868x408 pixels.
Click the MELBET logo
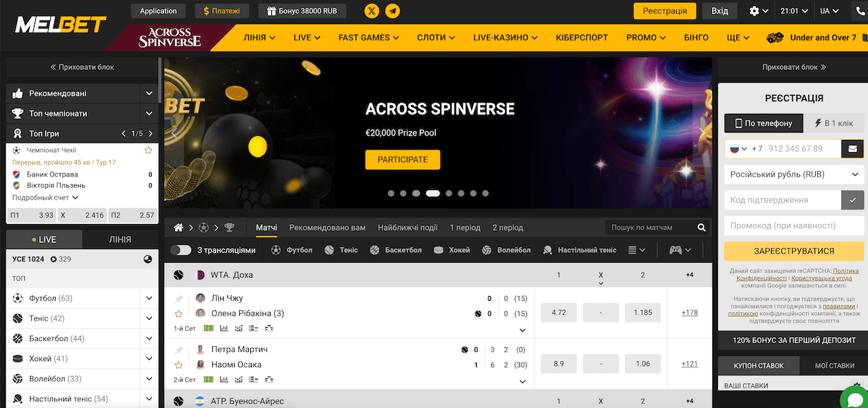(x=61, y=25)
